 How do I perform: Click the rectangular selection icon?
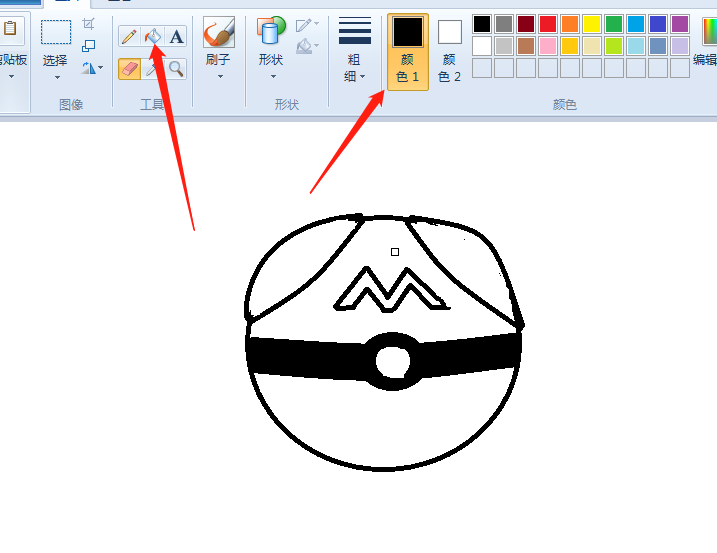[56, 32]
